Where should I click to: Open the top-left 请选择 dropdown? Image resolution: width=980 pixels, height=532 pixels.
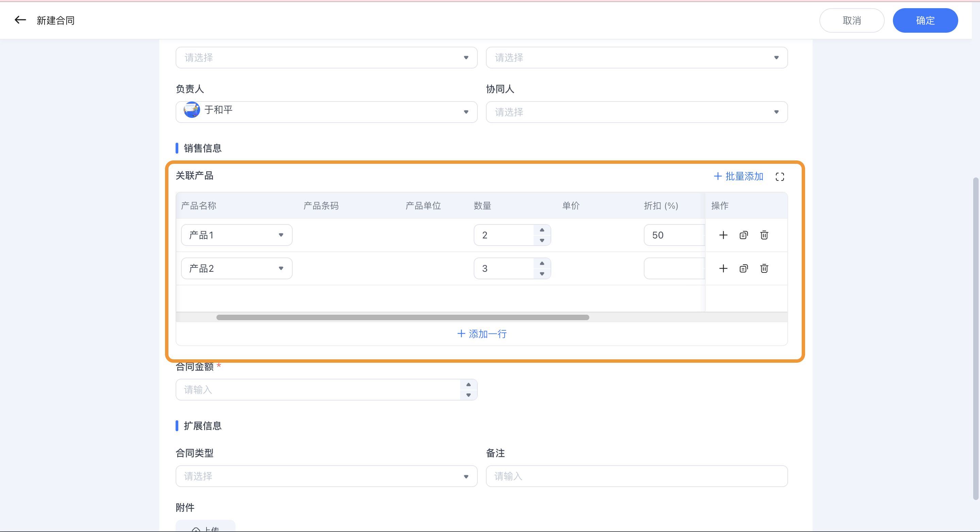point(326,58)
